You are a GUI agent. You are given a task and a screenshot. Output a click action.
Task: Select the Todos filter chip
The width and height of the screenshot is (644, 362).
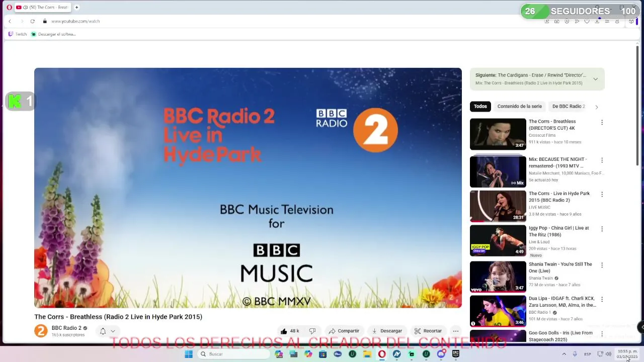point(480,107)
